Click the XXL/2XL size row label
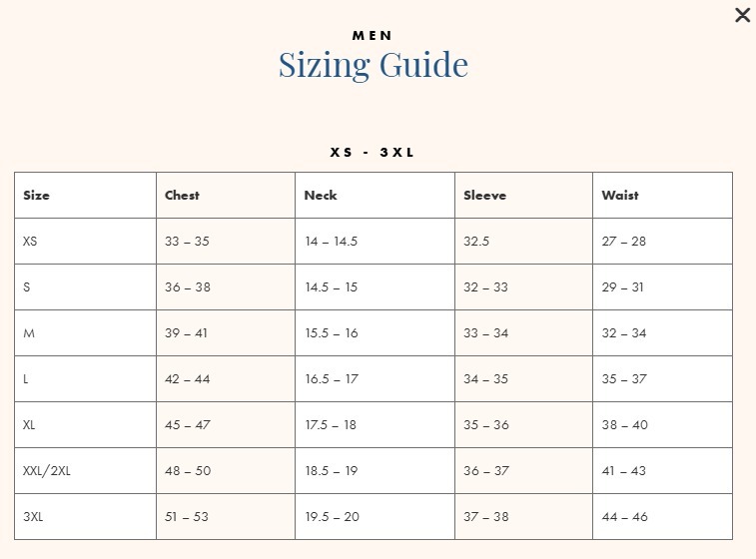The image size is (756, 559). click(x=47, y=471)
